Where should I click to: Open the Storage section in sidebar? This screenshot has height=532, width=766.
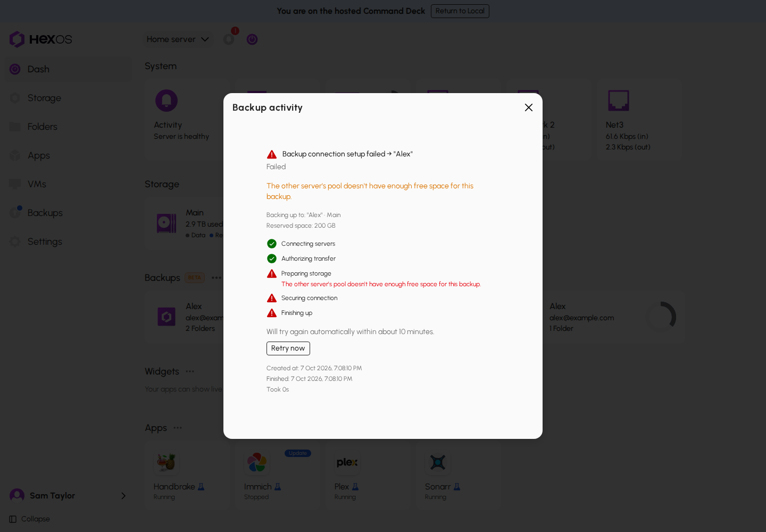pos(68,98)
